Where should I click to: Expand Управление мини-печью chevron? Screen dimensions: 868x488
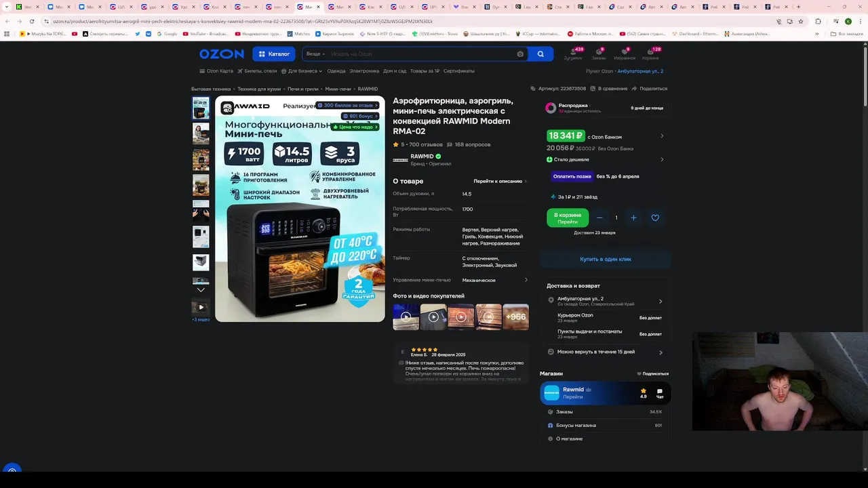tap(526, 280)
